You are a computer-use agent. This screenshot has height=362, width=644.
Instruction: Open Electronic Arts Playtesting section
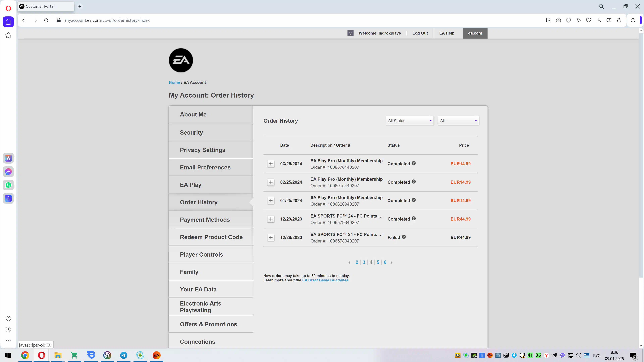tap(211, 307)
